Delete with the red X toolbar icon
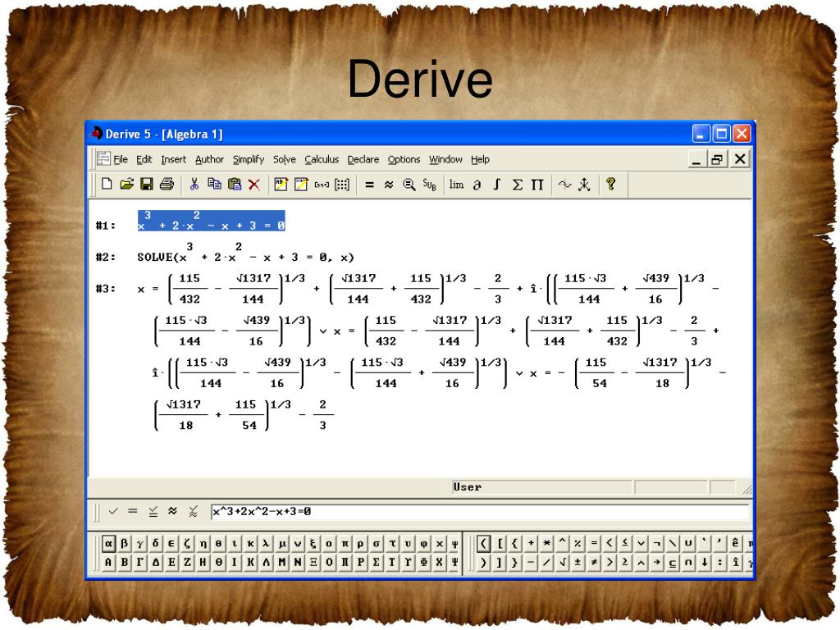Screen dimensions: 840x630 pyautogui.click(x=254, y=185)
